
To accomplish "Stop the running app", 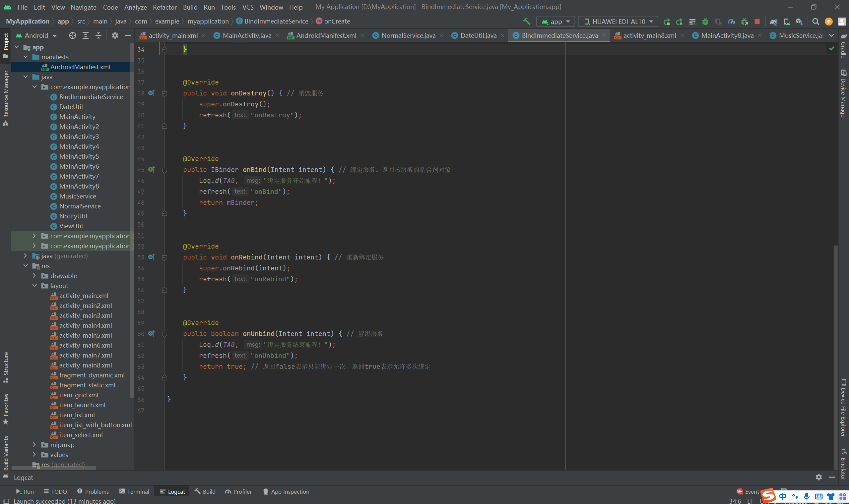I will click(x=757, y=22).
